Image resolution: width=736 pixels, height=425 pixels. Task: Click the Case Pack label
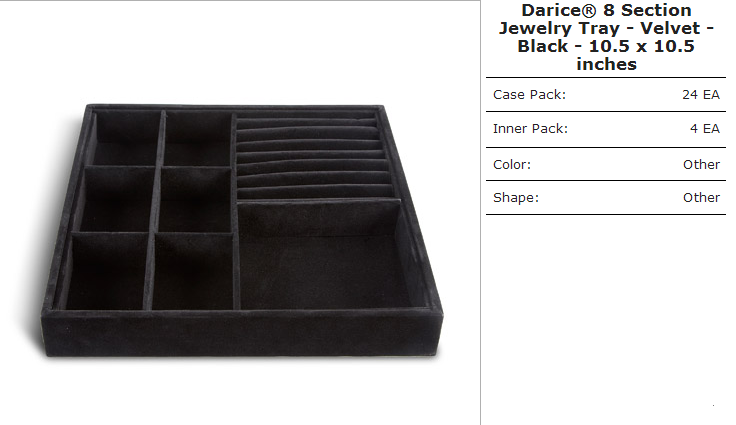(x=529, y=94)
